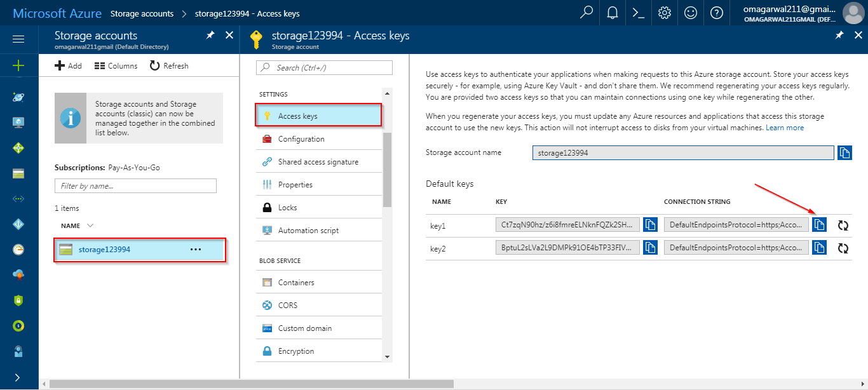Image resolution: width=868 pixels, height=390 pixels.
Task: Send feedback via smiley icon
Action: tap(691, 13)
